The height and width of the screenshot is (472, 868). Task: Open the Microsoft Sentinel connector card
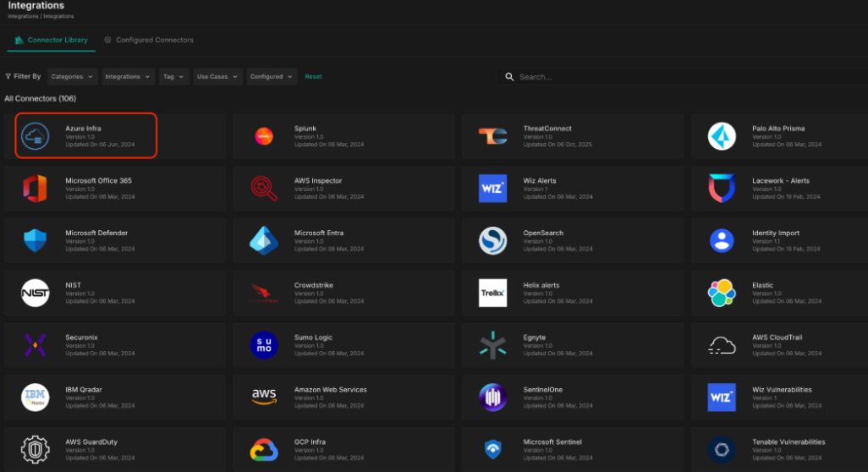[573, 449]
